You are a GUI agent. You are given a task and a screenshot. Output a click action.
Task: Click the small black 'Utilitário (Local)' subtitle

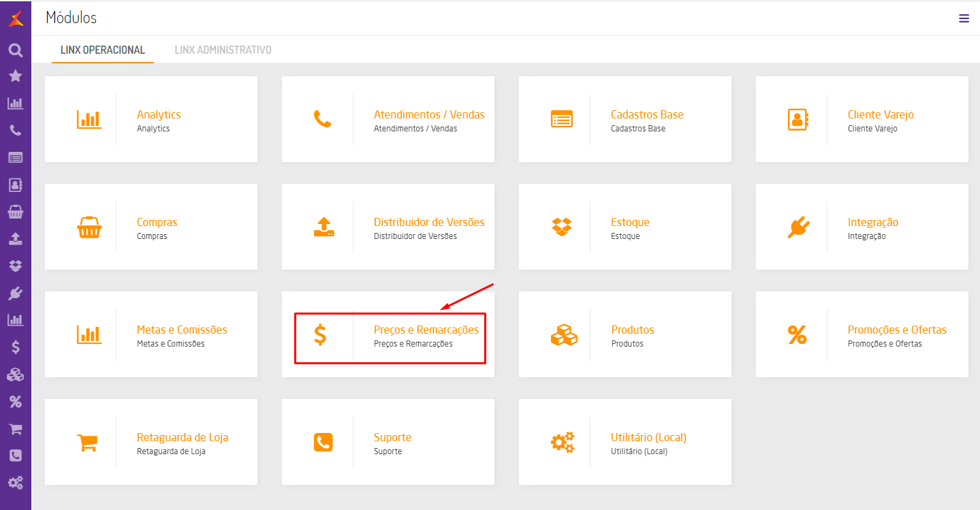click(639, 451)
